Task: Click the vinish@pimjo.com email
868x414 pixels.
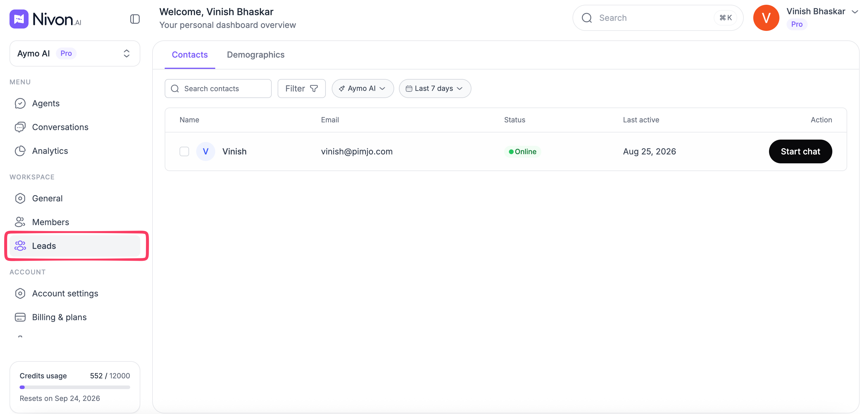Action: pos(356,151)
